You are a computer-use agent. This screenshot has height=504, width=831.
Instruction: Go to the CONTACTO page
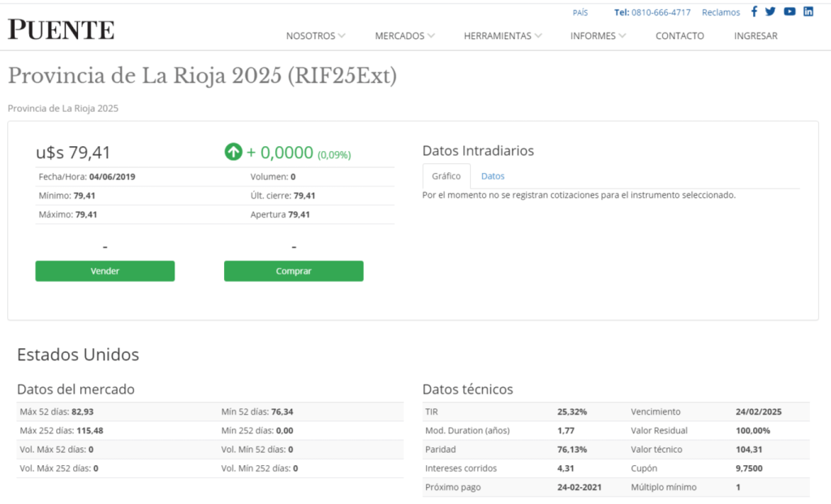tap(680, 36)
